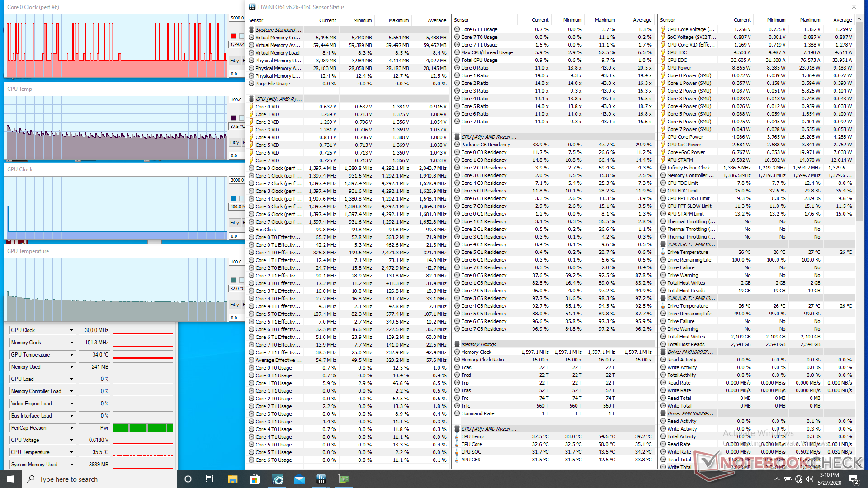Open GPU-Z graphics card icon in taskbar

point(344,479)
